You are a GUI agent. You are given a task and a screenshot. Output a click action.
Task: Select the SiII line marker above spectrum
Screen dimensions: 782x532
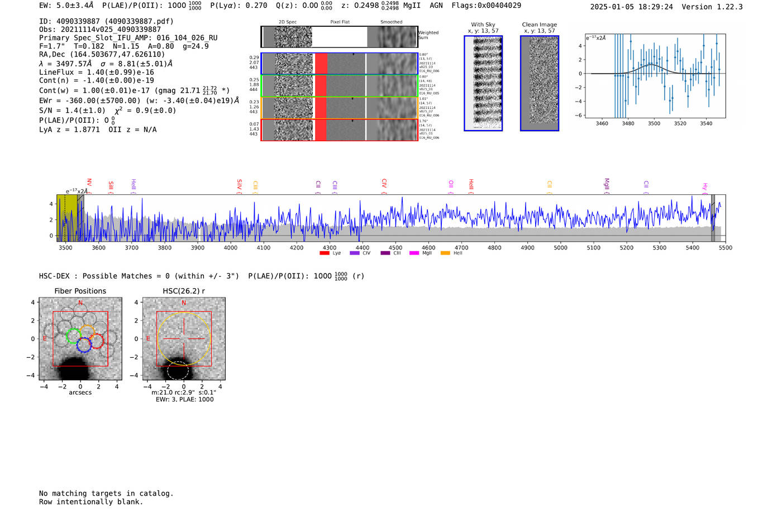coord(111,186)
